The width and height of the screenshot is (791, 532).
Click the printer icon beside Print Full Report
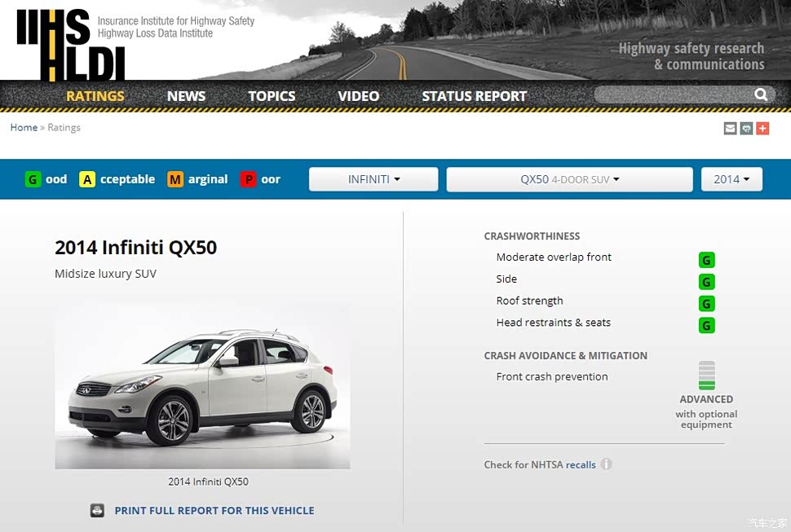98,511
